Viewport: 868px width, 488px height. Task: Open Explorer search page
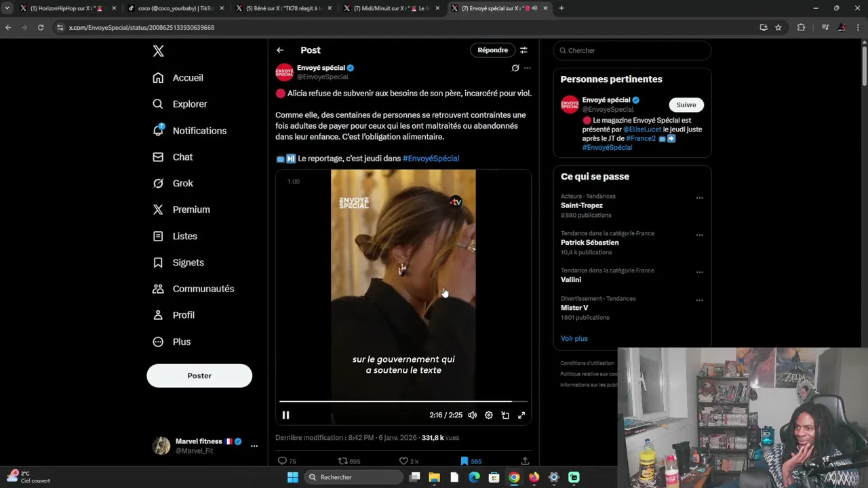(x=180, y=104)
